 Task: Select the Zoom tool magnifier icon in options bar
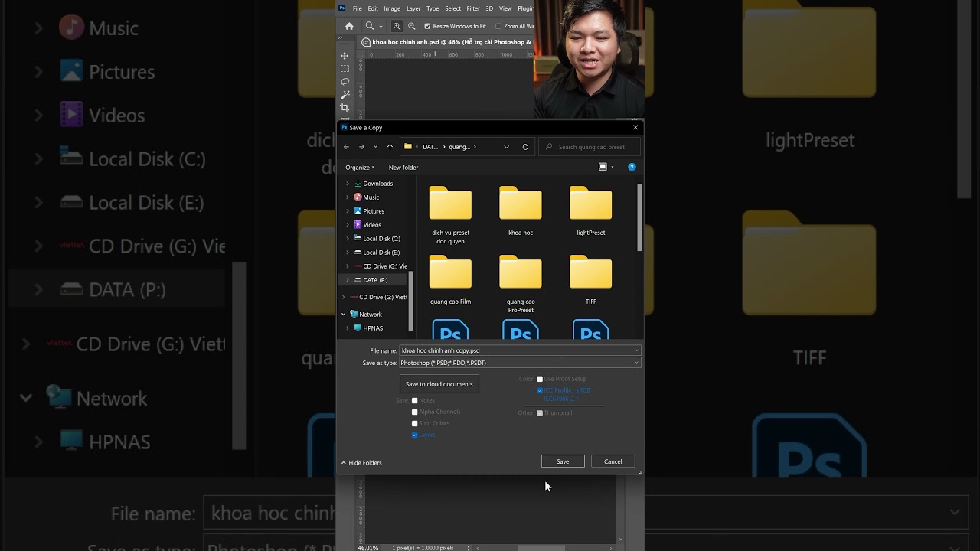[x=369, y=26]
